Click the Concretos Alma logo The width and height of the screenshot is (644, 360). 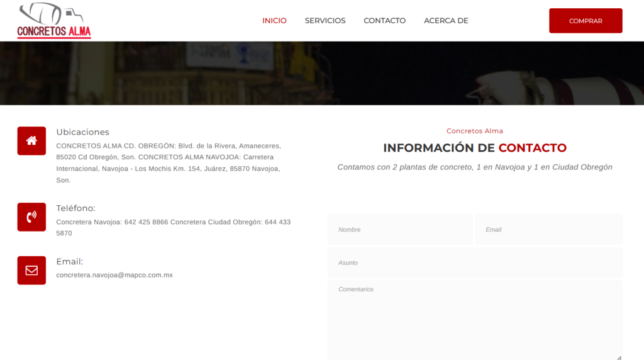[54, 21]
